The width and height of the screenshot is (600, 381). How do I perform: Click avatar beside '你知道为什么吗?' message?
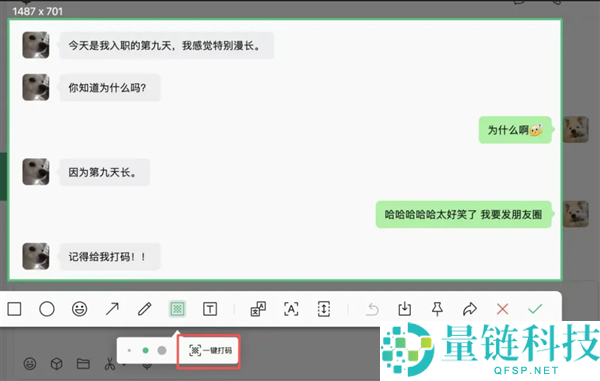[36, 87]
